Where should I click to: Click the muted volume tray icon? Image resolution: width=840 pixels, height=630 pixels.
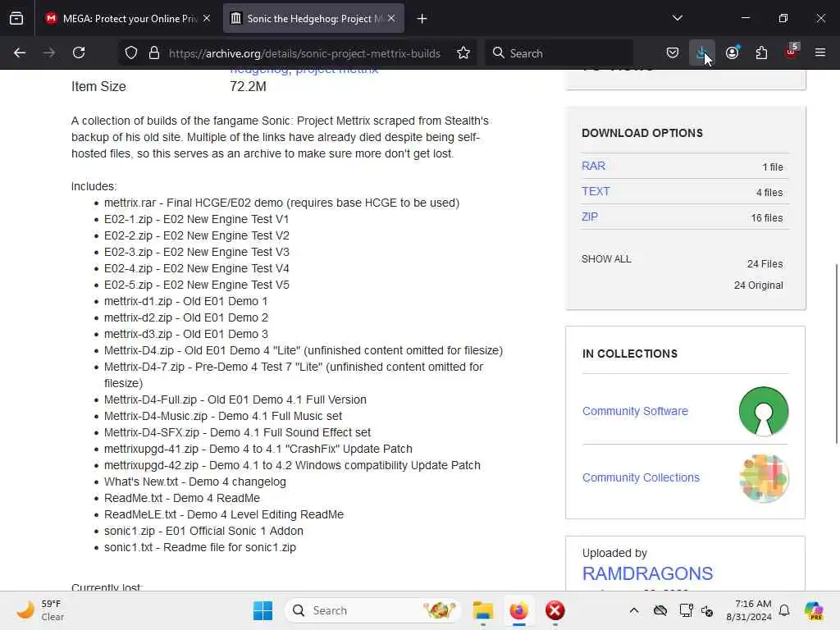coord(707,610)
